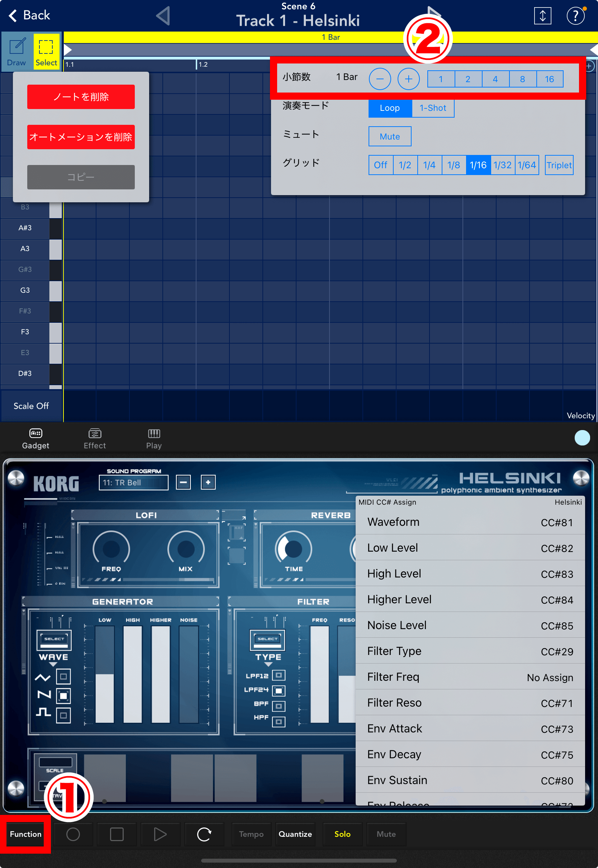The width and height of the screenshot is (598, 868).
Task: Set grid to 1/32
Action: point(502,165)
